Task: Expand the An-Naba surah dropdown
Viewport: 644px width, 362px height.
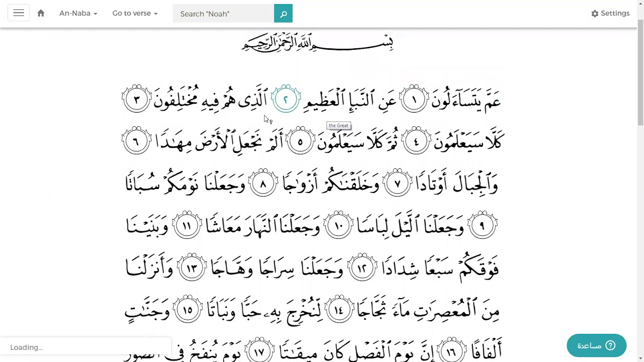Action: [x=78, y=14]
